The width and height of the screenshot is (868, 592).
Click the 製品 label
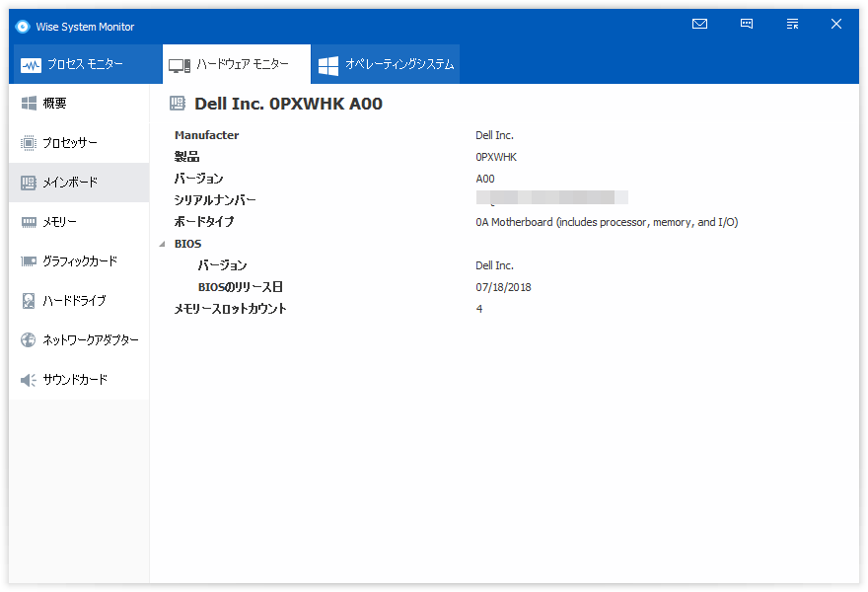coord(186,157)
